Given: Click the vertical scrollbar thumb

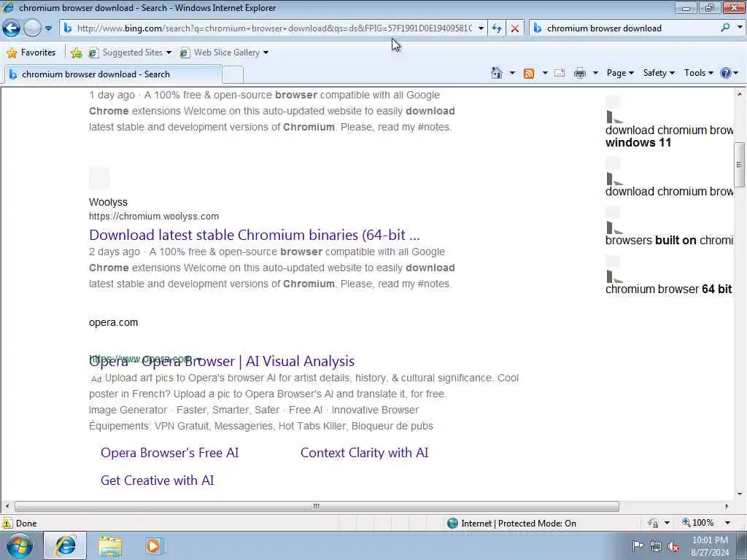Looking at the screenshot, I should tap(740, 164).
